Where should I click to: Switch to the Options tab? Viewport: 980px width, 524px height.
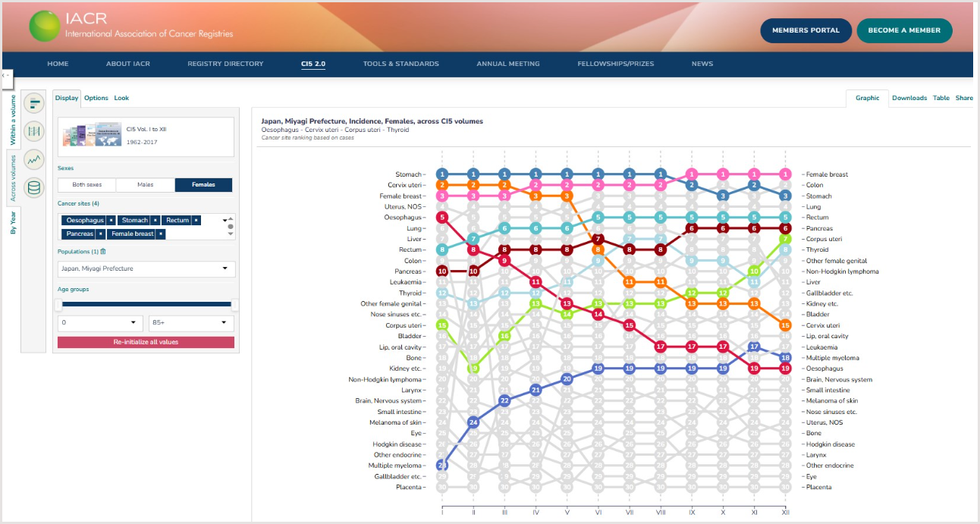pos(96,98)
